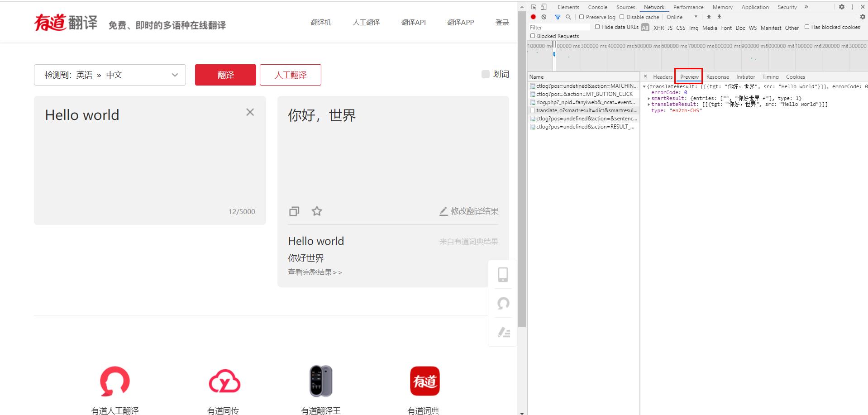Click the 登录 login link
This screenshot has width=868, height=415.
click(x=502, y=22)
